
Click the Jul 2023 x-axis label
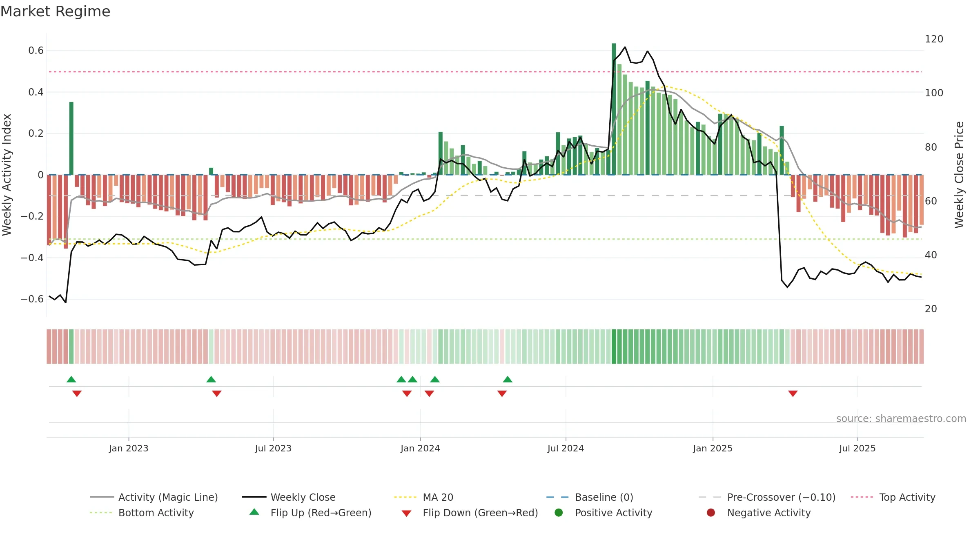273,448
